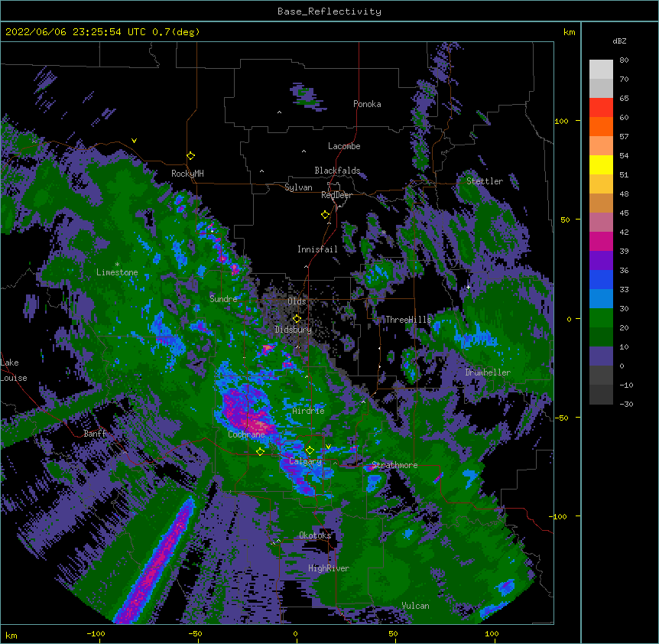Click the Cochrane city label
This screenshot has height=644, width=659.
246,434
